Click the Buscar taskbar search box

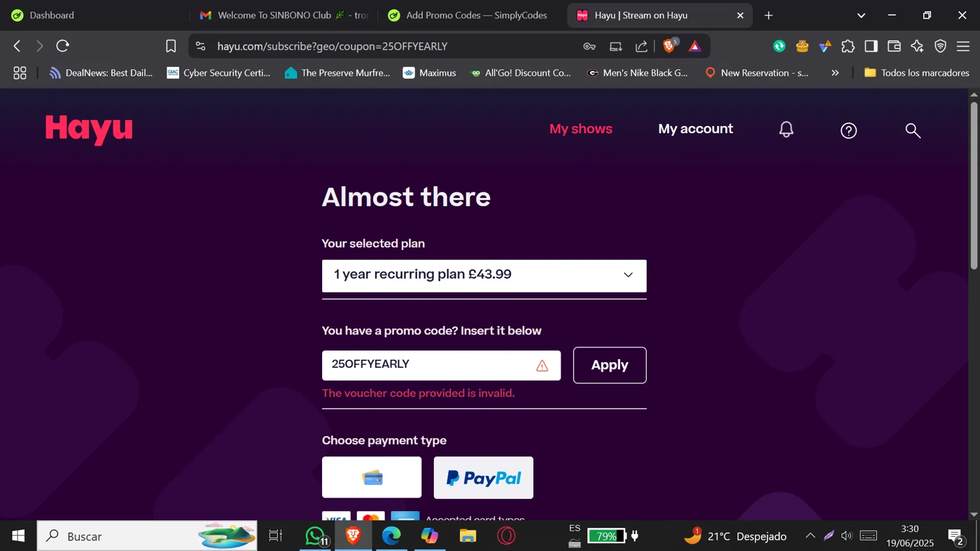tap(147, 536)
